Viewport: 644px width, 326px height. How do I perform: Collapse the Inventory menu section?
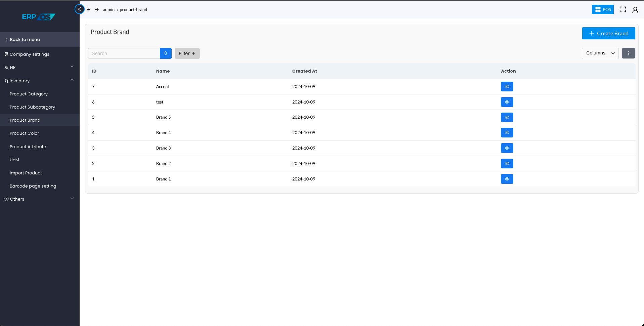coord(40,81)
